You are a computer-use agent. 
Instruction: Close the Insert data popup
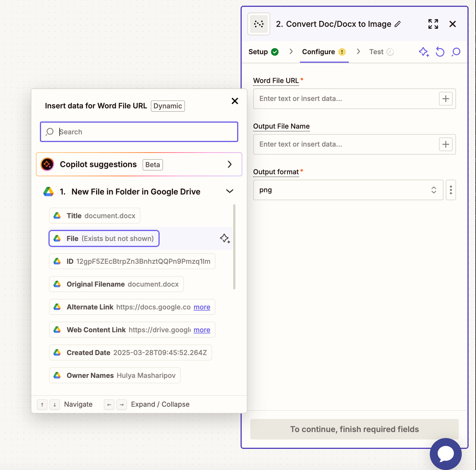click(235, 101)
